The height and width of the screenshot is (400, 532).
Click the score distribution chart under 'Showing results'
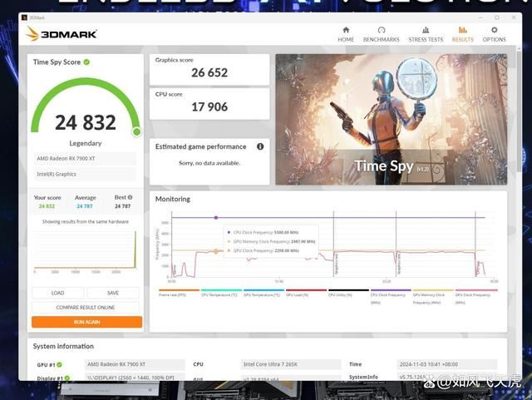click(85, 251)
